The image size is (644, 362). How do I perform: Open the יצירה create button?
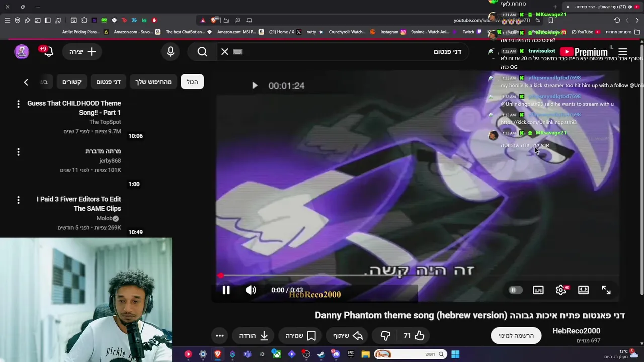pos(83,51)
